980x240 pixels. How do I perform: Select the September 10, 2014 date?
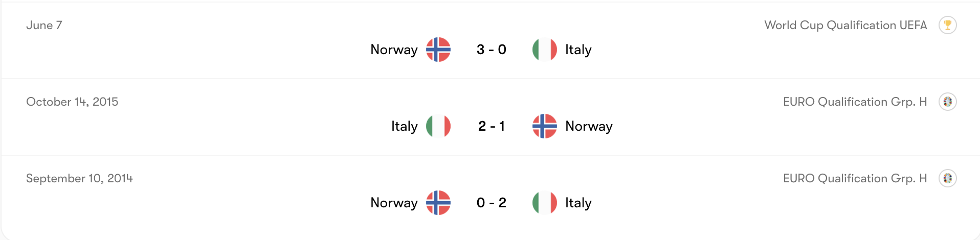79,178
